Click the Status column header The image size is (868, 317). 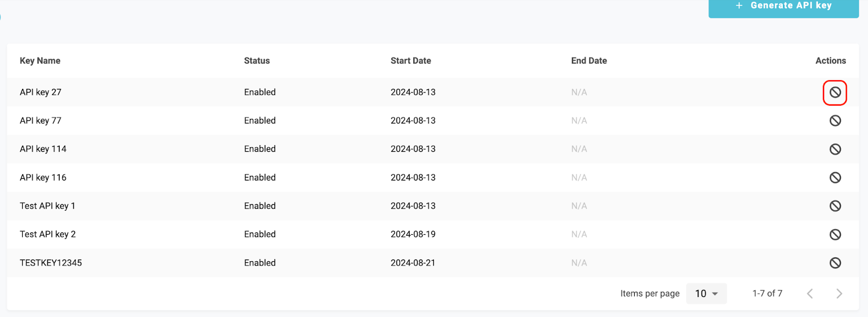tap(257, 61)
